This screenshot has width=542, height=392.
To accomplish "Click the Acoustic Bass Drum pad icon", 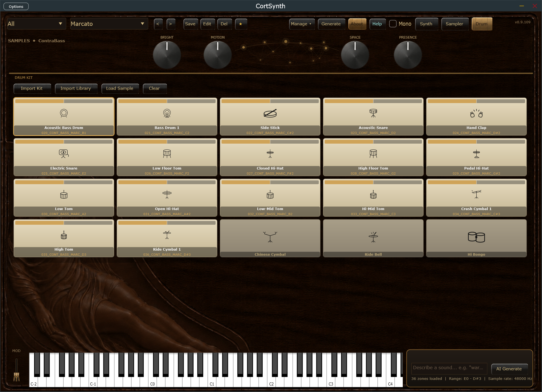I will click(64, 113).
